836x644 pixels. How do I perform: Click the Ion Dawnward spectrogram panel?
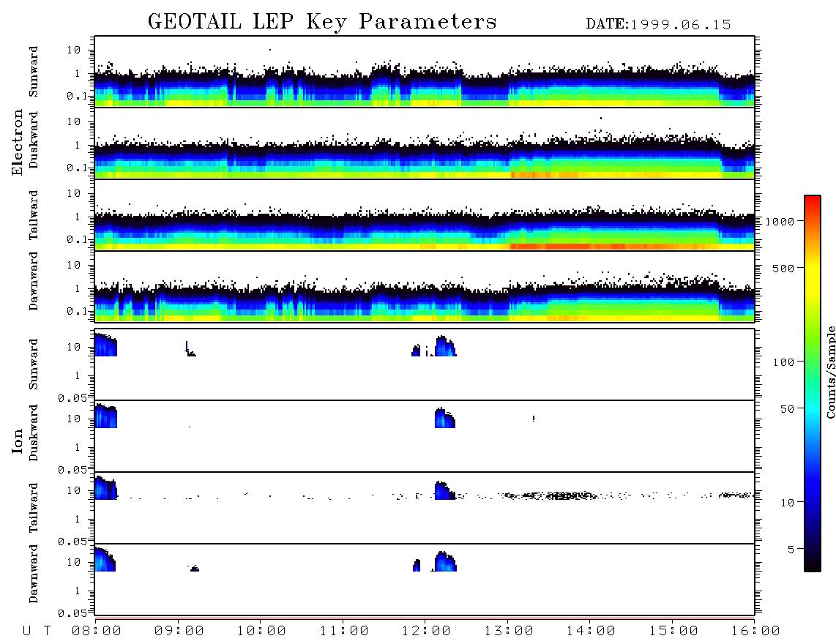point(425,580)
